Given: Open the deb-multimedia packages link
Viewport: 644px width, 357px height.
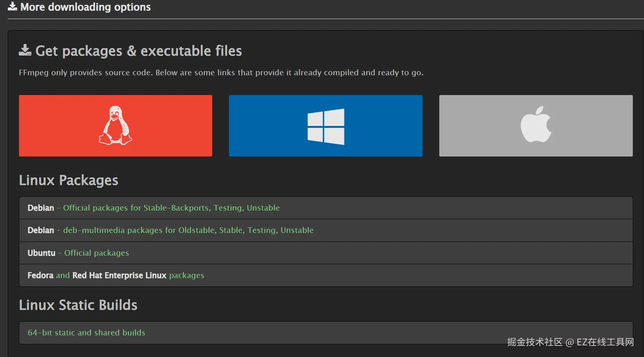Looking at the screenshot, I should (188, 230).
